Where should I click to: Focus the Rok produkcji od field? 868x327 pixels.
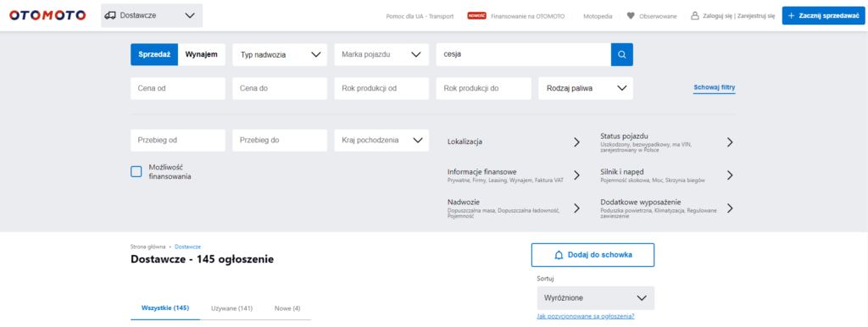(381, 88)
